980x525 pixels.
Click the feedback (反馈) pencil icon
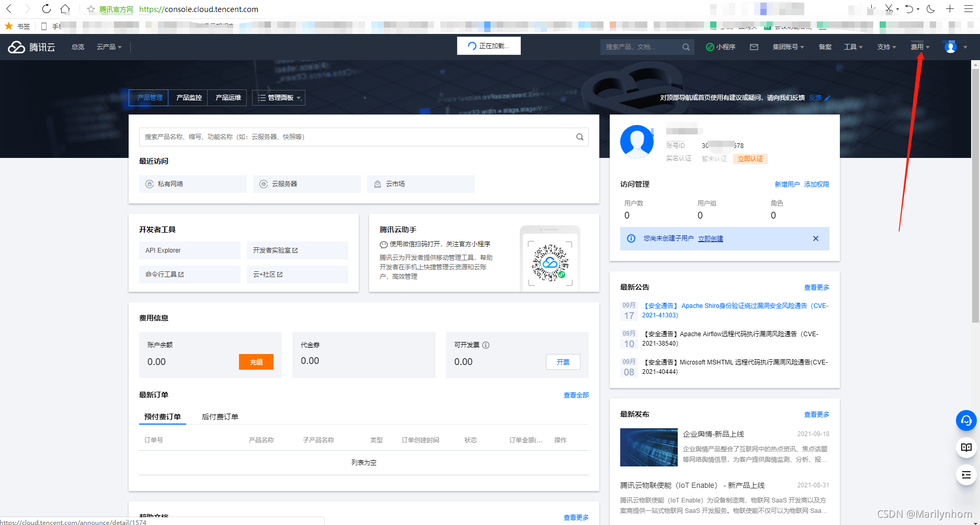click(x=827, y=98)
